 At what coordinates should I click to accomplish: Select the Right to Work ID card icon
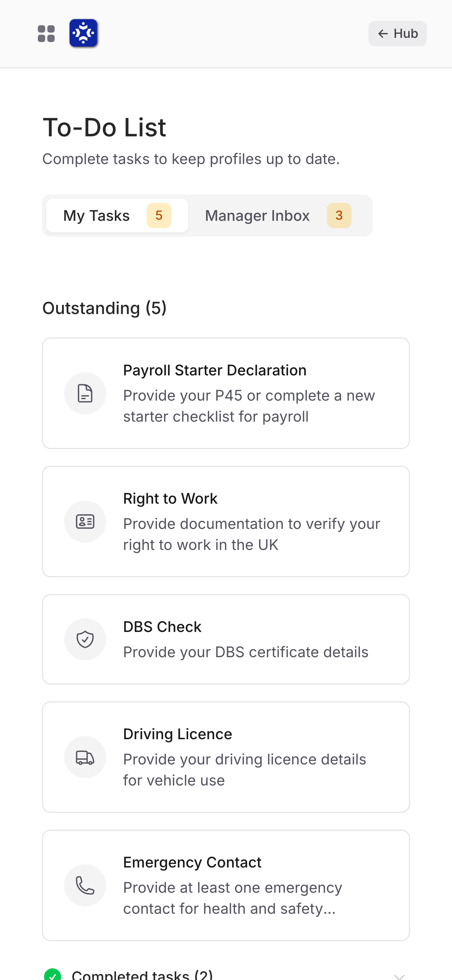click(85, 521)
